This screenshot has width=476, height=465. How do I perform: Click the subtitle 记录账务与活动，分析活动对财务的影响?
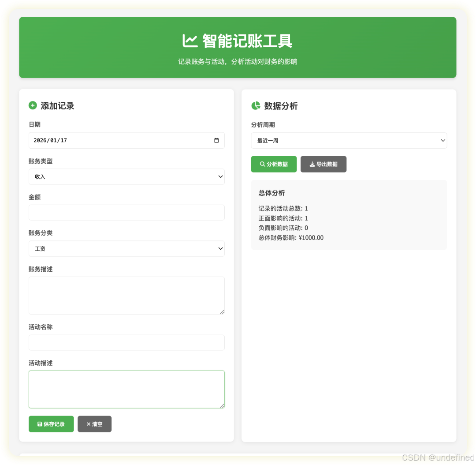[x=238, y=62]
